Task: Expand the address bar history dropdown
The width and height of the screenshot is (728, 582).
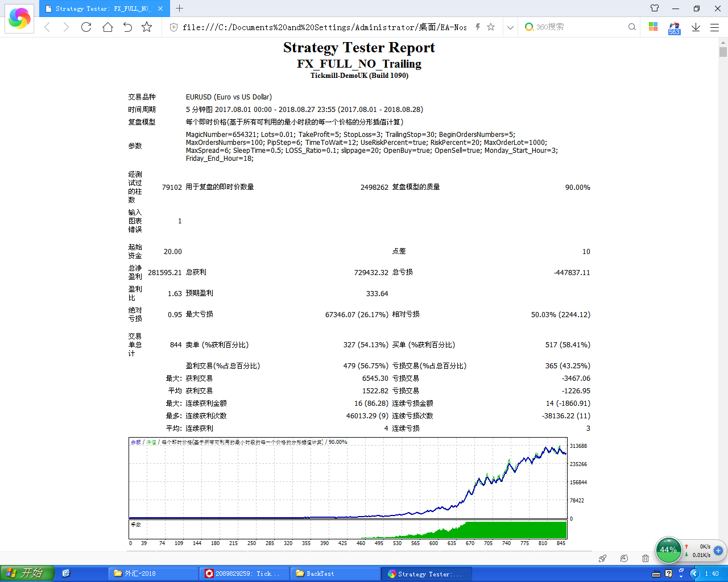Action: [x=510, y=27]
